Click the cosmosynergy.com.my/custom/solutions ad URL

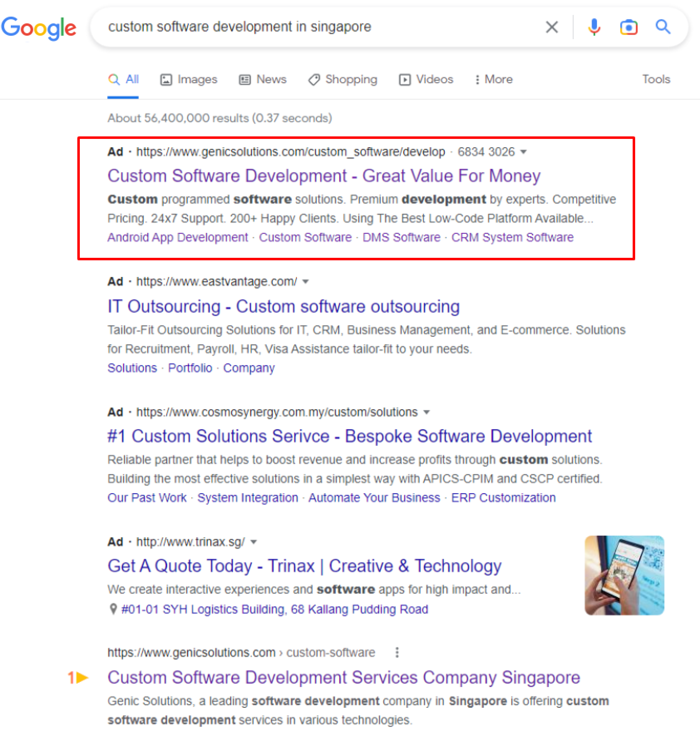click(x=277, y=412)
